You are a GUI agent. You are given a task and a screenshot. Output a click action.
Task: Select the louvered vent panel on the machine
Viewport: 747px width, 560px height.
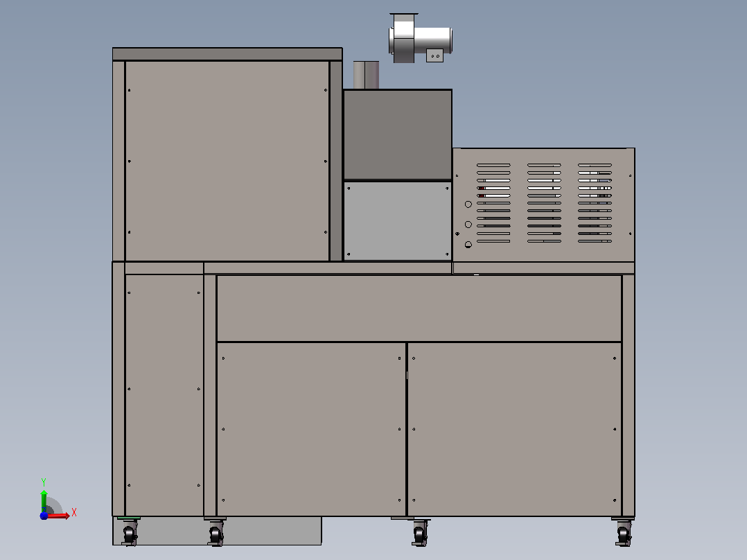tap(543, 205)
